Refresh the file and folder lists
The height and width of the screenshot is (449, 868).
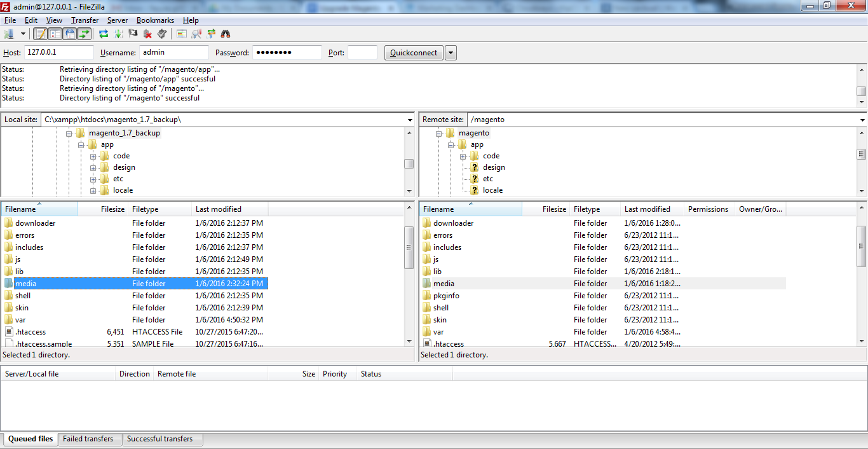point(104,34)
